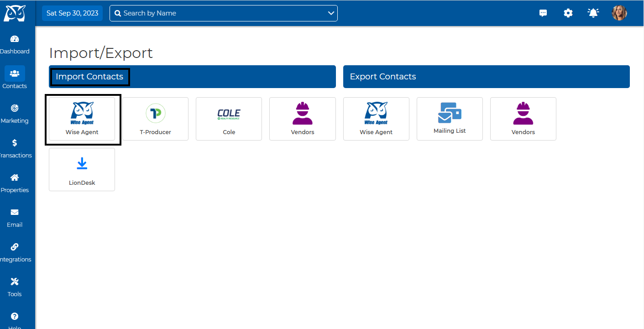Open the chat messages icon
Screen dimensions: 644x329
(x=543, y=13)
